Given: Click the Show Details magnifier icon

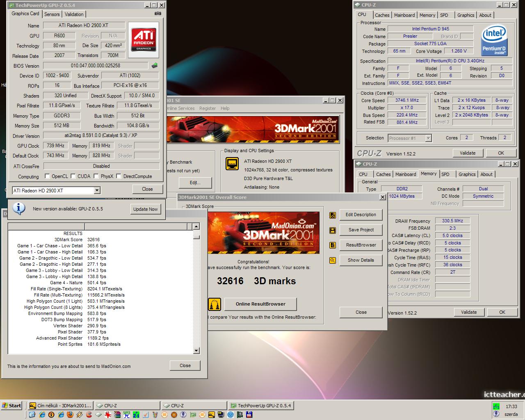Looking at the screenshot, I should pos(333,260).
